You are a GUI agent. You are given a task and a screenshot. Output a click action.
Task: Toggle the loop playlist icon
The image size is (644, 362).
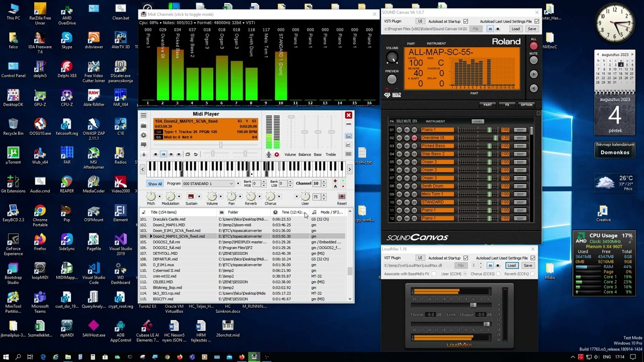(188, 154)
